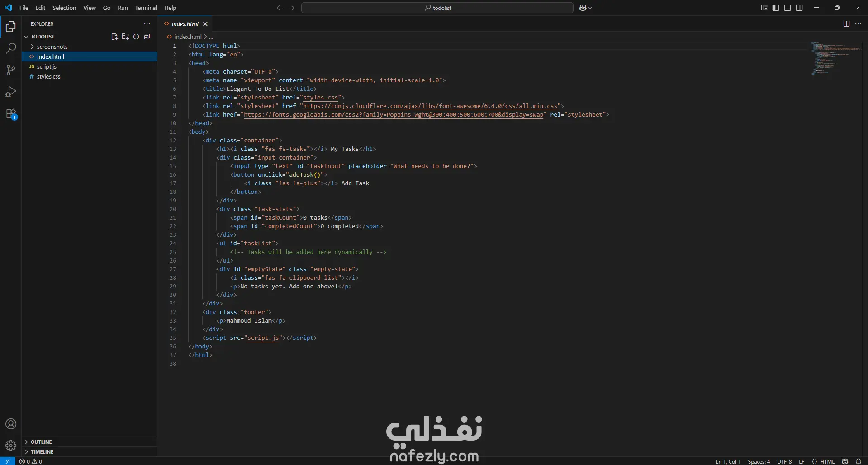Click the Elegant To-Do List title text
This screenshot has height=465, width=868.
[x=258, y=89]
